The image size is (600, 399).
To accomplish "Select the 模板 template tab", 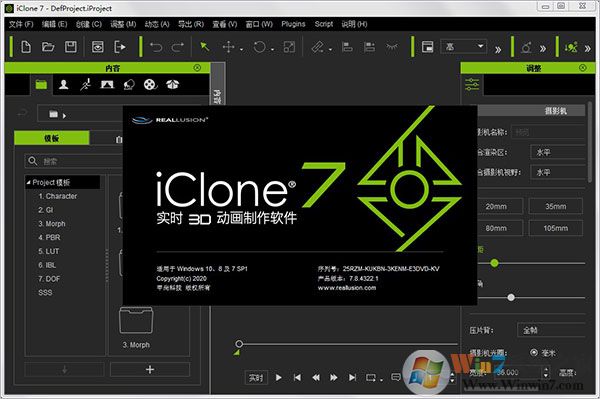I will (52, 138).
